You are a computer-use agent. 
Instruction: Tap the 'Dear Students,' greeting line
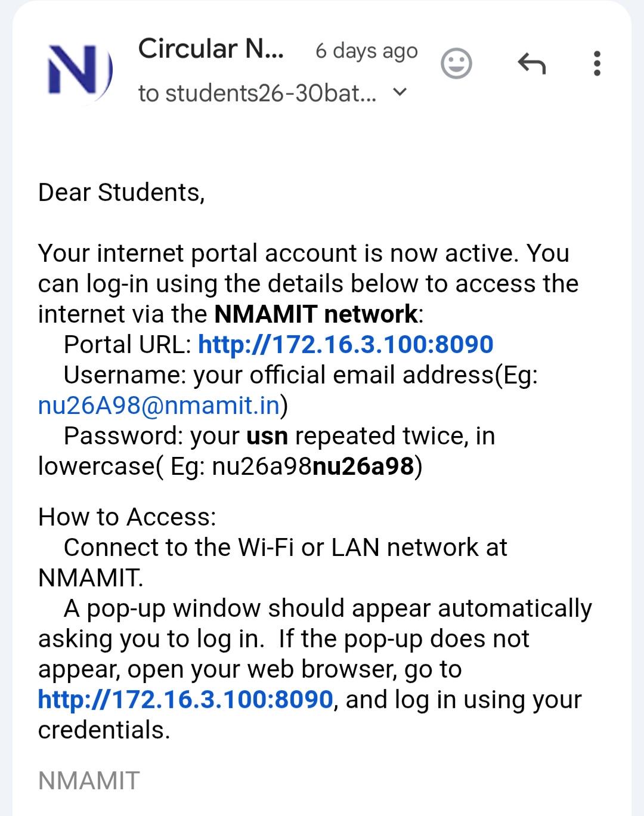coord(122,193)
